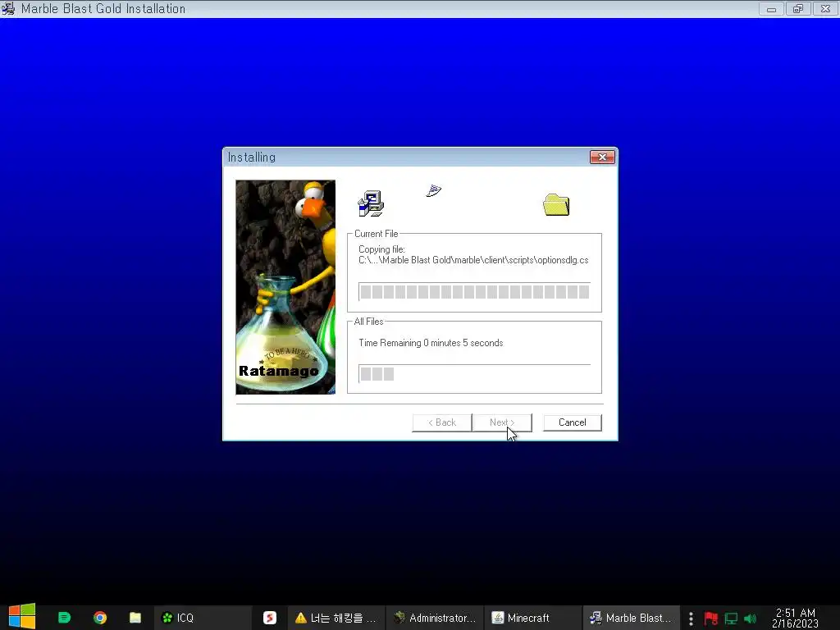Click the 'All Files' group label
The image size is (840, 630).
point(368,322)
